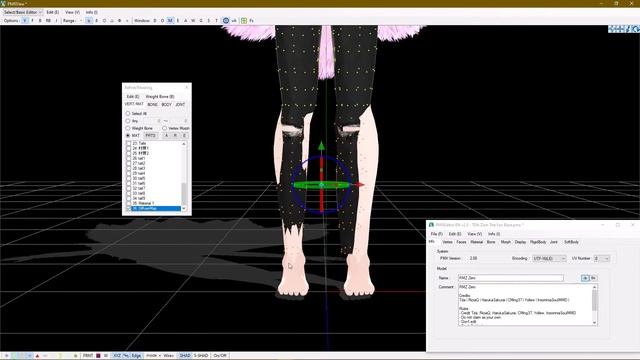Open Edit menu in masking panel

tap(133, 97)
